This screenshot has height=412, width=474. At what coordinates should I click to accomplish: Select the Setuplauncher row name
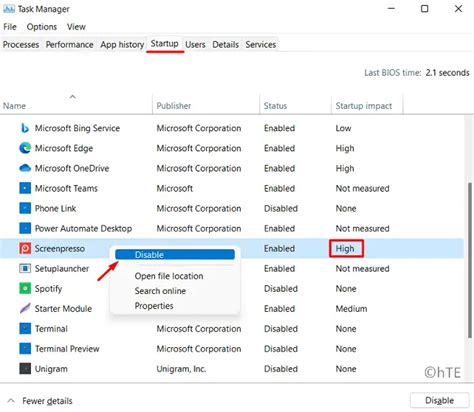click(x=62, y=269)
